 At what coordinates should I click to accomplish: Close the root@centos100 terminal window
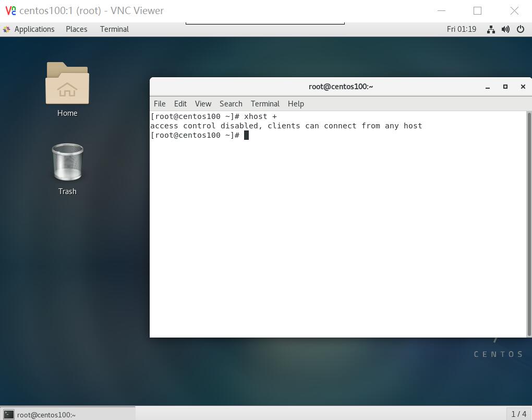(523, 87)
